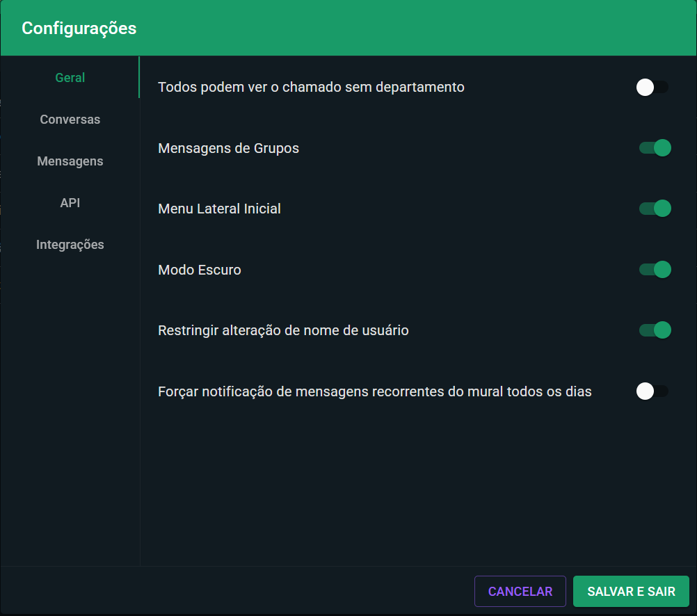
Task: Click the 'Modo Escuro' label text
Action: click(x=200, y=270)
